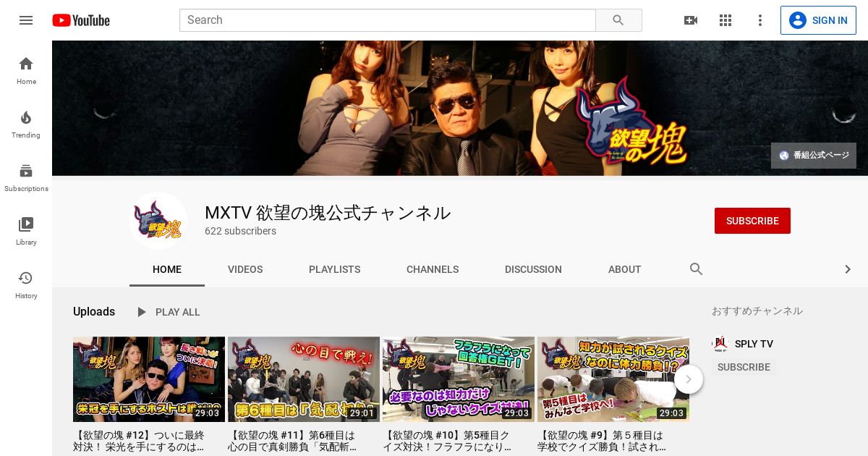The width and height of the screenshot is (868, 456).
Task: Open the settings three-dot menu
Action: point(760,20)
